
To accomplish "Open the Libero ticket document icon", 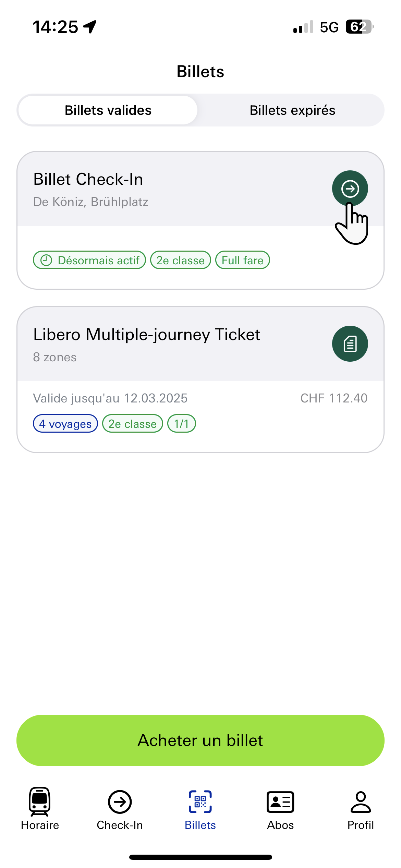I will 350,343.
